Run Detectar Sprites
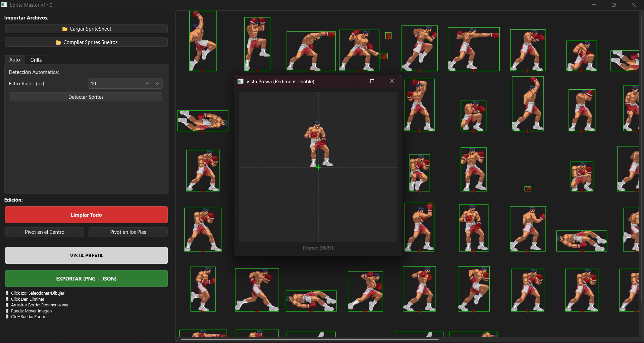 click(x=86, y=97)
